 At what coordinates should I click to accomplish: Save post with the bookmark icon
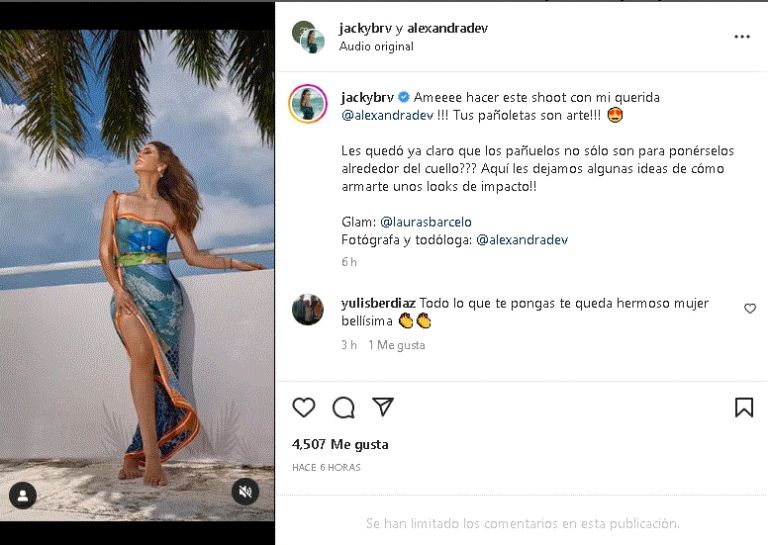point(744,407)
